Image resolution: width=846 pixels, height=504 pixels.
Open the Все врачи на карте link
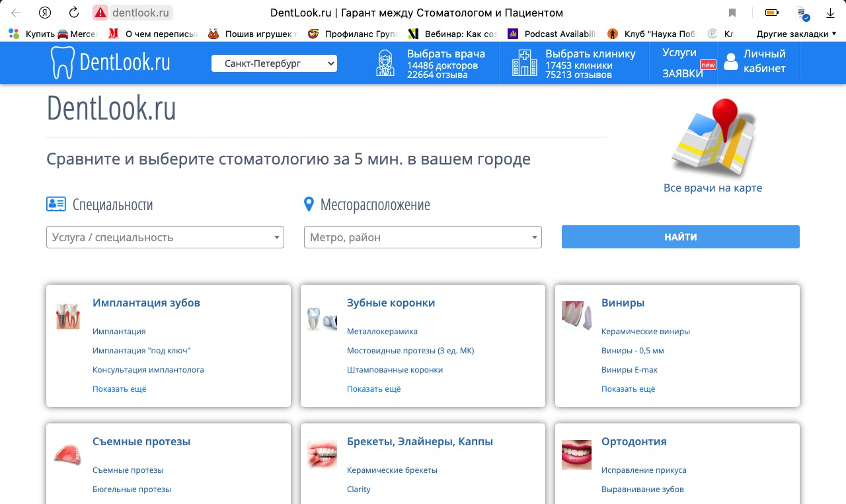click(x=712, y=188)
